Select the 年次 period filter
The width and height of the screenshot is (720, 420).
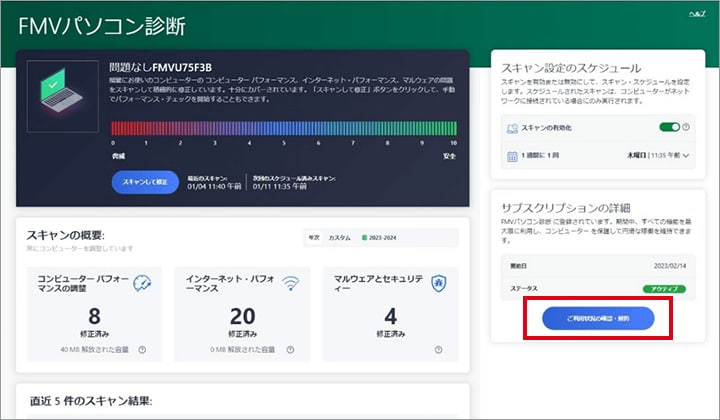tap(314, 237)
